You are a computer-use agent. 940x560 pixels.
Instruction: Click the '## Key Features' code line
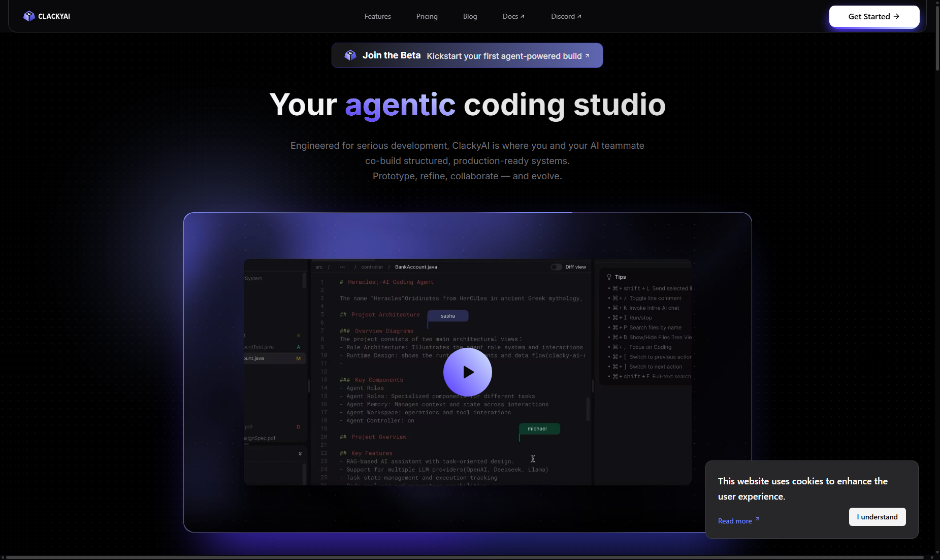coord(366,453)
